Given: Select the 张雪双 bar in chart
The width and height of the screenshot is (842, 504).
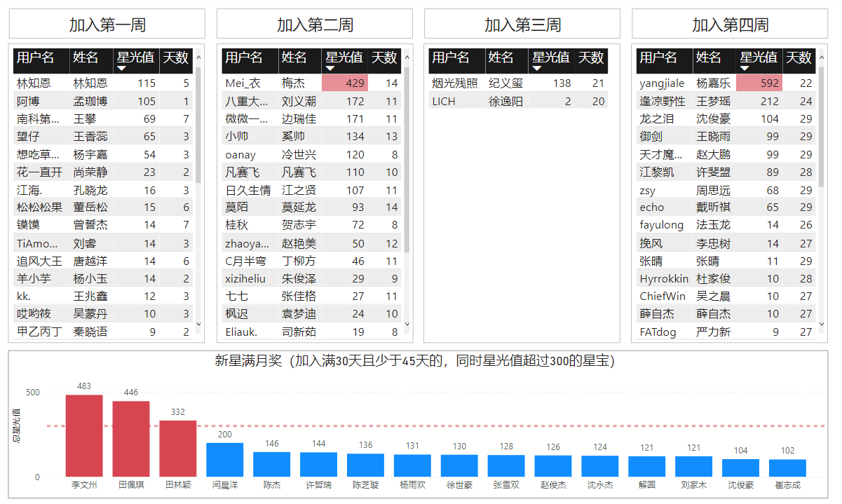Looking at the screenshot, I should pyautogui.click(x=506, y=466).
